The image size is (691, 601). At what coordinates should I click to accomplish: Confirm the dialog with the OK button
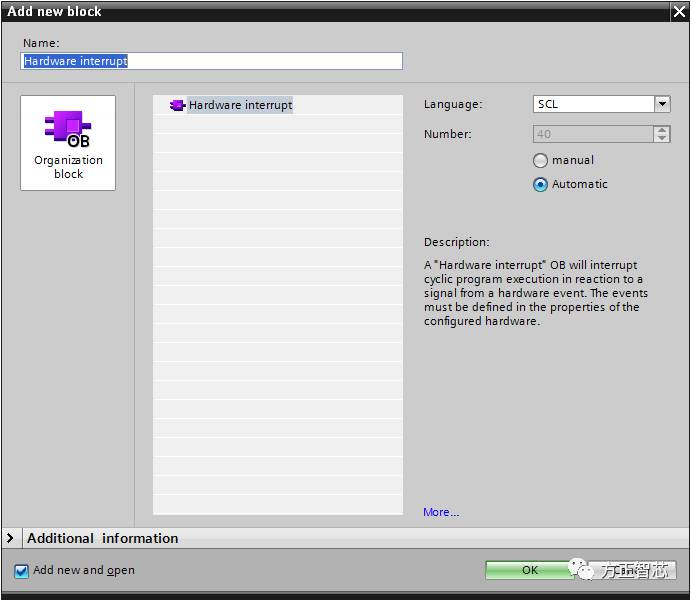[x=530, y=570]
